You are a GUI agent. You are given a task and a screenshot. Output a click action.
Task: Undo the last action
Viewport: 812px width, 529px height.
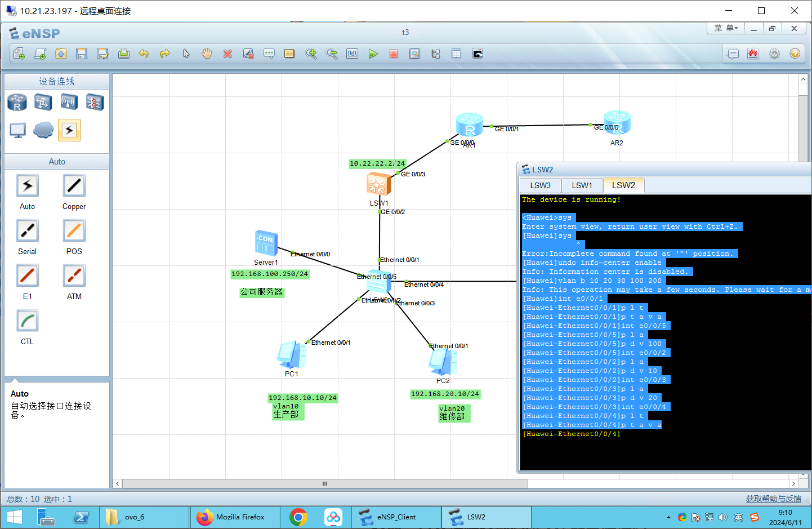click(x=144, y=54)
